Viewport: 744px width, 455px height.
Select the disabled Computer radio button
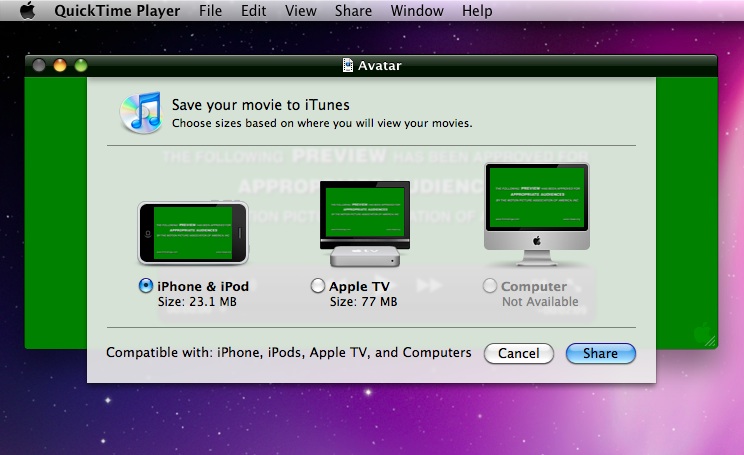490,286
